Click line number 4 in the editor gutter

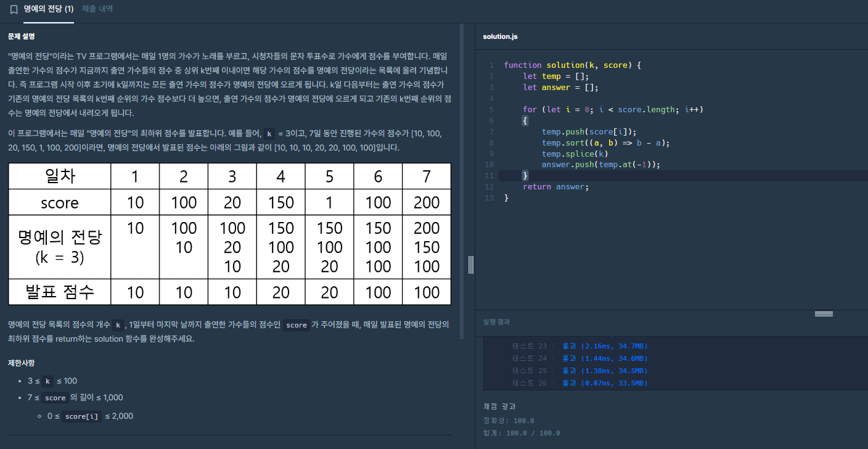(491, 98)
